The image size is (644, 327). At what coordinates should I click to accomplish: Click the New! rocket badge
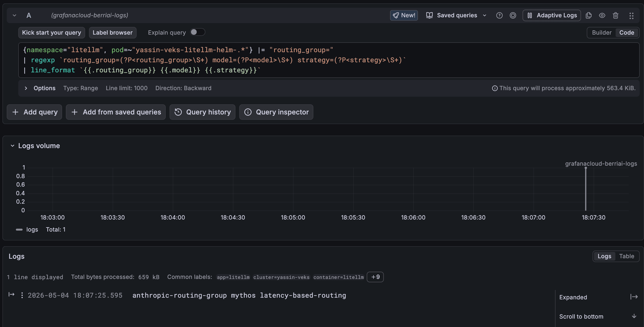tap(404, 15)
